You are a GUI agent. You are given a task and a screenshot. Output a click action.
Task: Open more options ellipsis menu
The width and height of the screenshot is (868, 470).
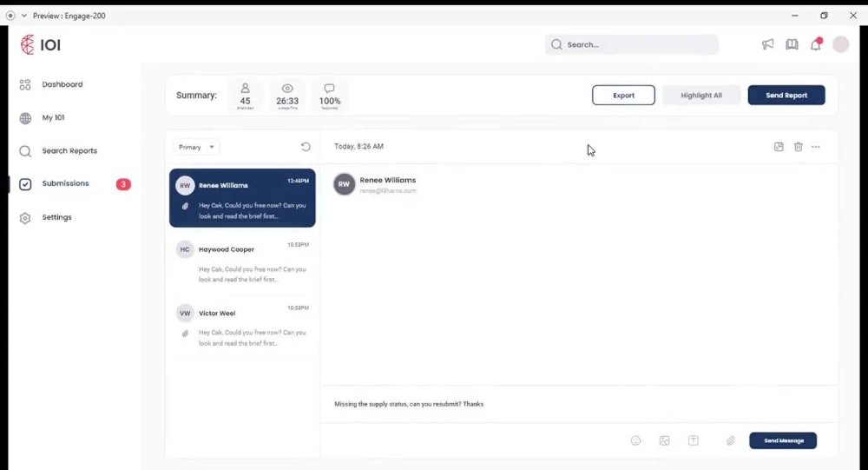[815, 147]
